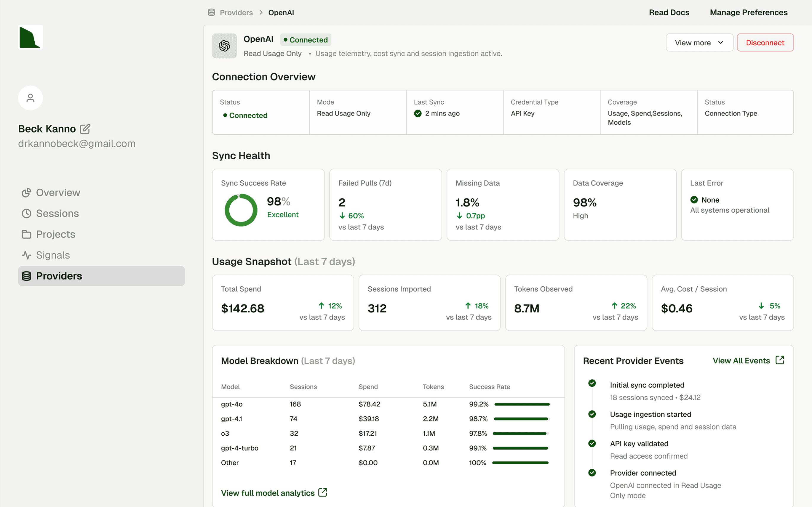This screenshot has width=812, height=507.
Task: Click the green app logo in sidebar
Action: point(30,37)
